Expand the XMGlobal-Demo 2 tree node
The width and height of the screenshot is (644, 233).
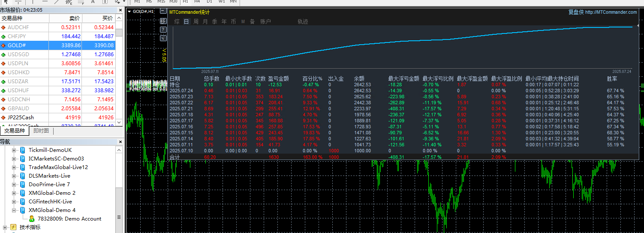click(14, 193)
